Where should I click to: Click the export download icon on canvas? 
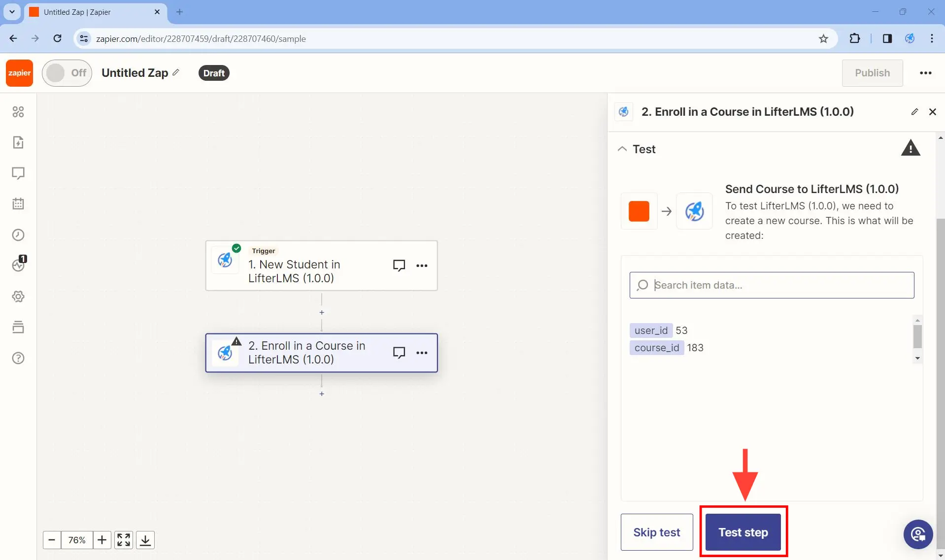point(145,540)
